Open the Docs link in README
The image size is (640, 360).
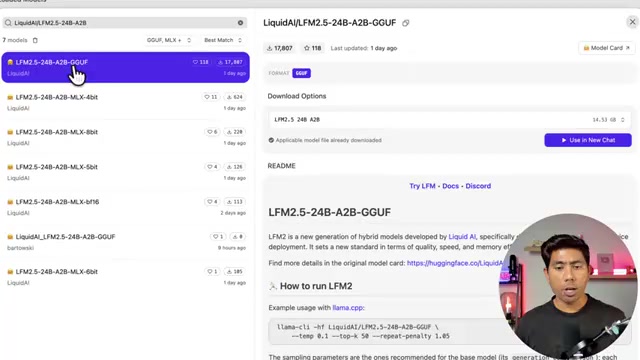click(450, 186)
